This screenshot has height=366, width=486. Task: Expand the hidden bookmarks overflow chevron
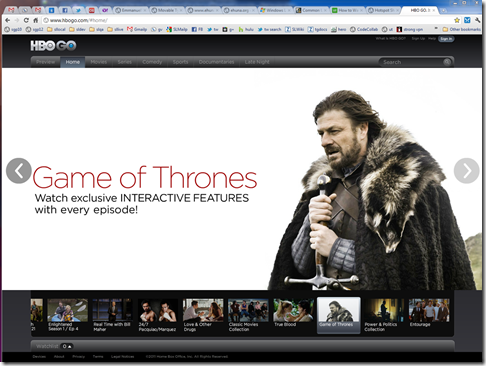coord(436,29)
